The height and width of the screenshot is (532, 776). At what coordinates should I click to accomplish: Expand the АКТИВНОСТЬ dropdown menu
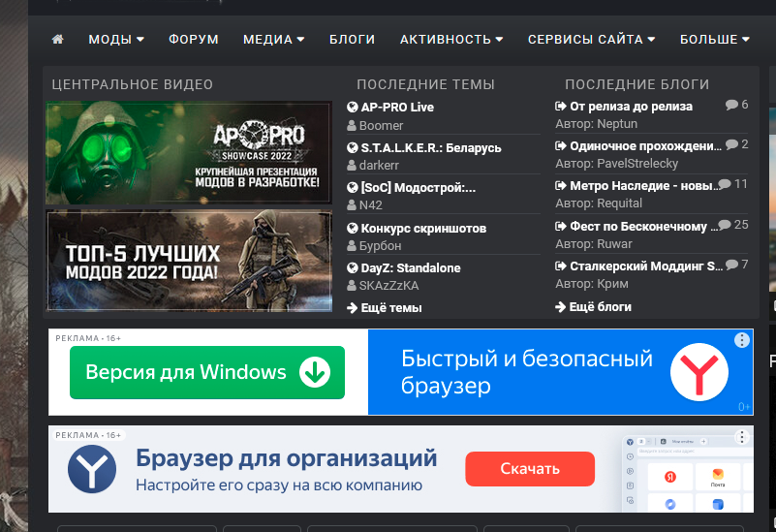point(451,40)
